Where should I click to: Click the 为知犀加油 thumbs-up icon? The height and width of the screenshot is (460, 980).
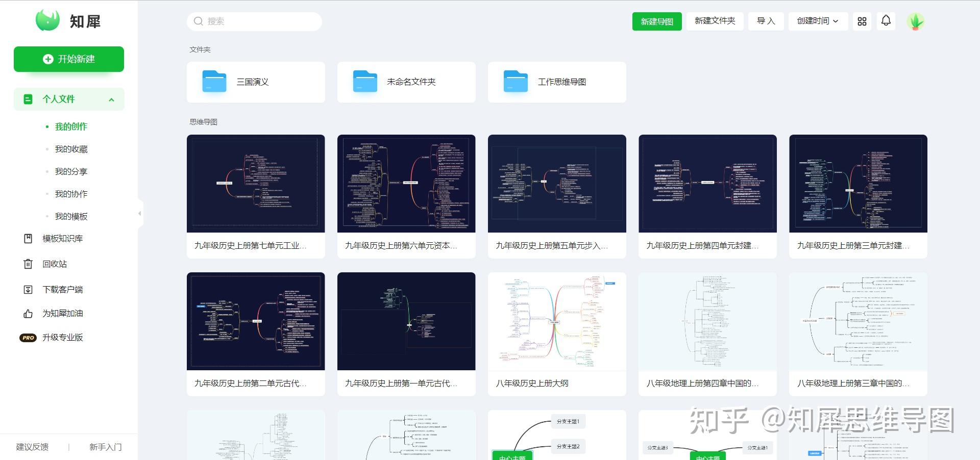28,313
